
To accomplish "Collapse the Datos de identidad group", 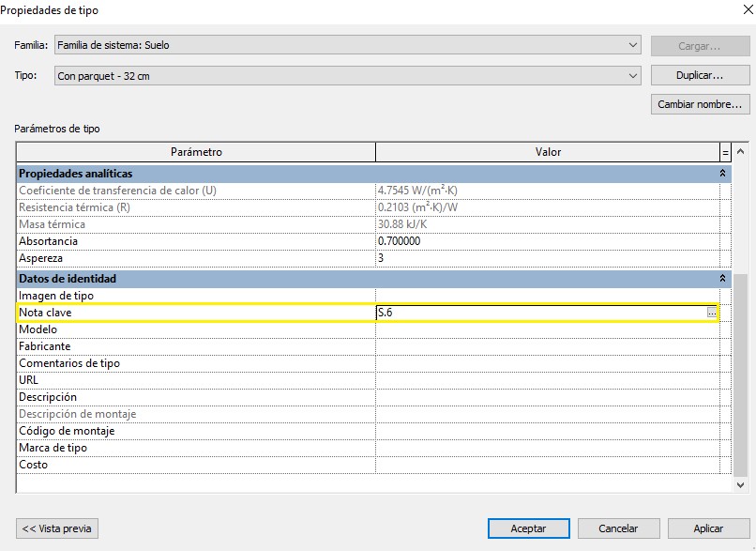I will 722,279.
